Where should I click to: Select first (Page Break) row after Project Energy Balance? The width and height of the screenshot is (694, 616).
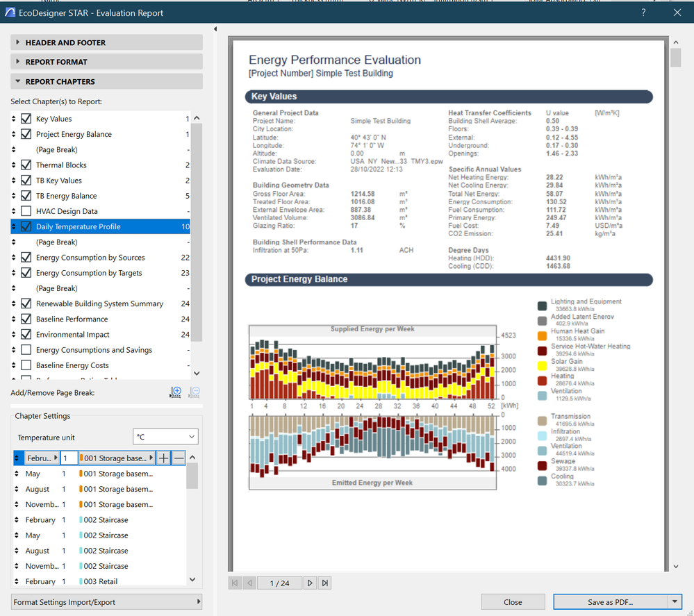click(x=101, y=149)
